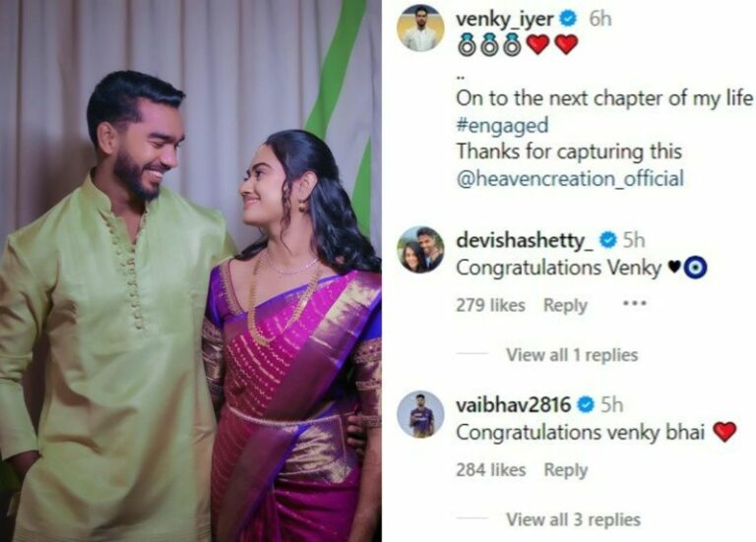
Task: Click the engagement photo of the couple
Action: [190, 271]
